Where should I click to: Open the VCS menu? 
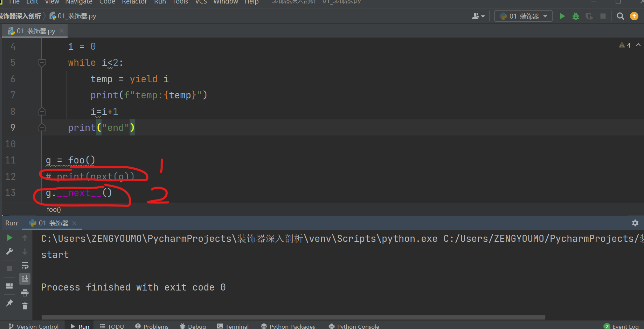pos(201,2)
